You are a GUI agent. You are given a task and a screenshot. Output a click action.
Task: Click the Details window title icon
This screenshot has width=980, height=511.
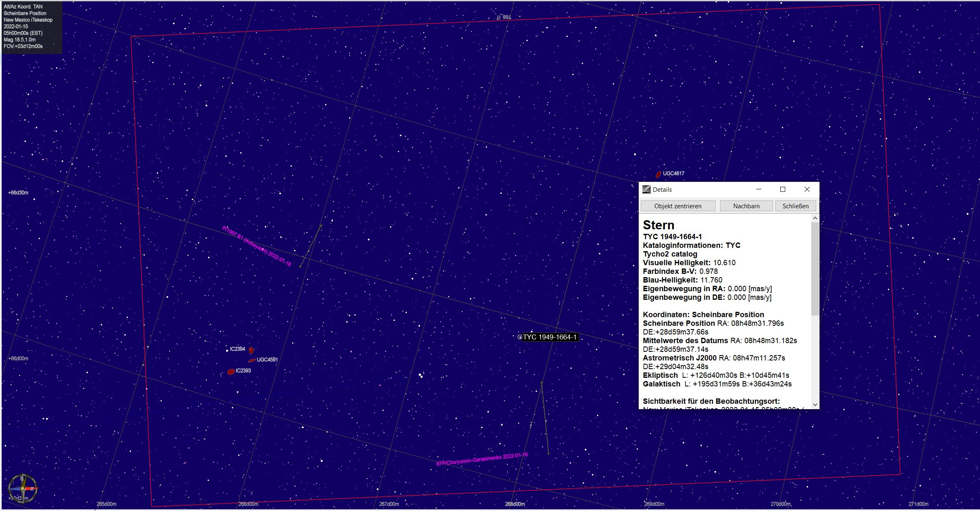coord(646,189)
